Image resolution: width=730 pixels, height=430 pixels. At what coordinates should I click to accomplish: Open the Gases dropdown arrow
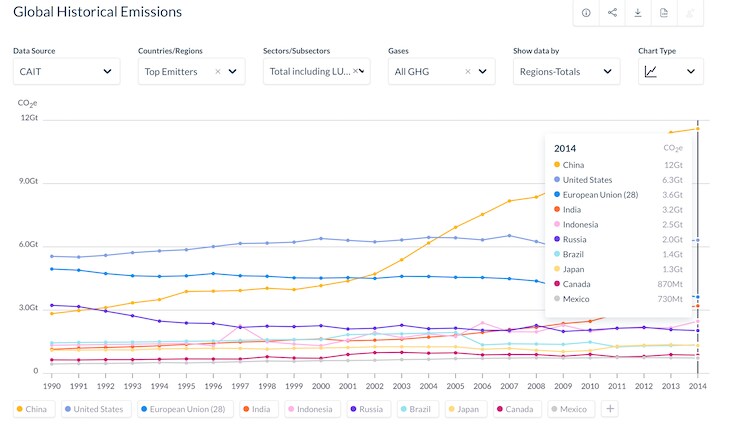click(483, 72)
